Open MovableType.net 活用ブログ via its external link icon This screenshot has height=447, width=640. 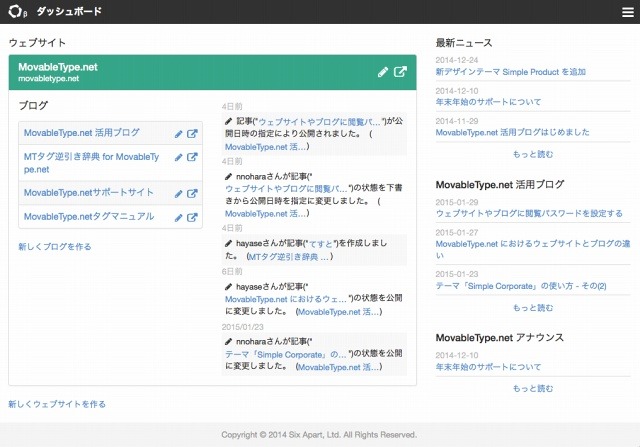click(192, 134)
